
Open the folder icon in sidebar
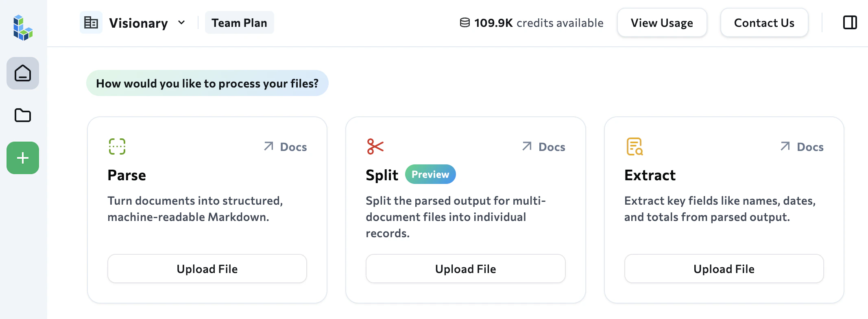(x=23, y=116)
